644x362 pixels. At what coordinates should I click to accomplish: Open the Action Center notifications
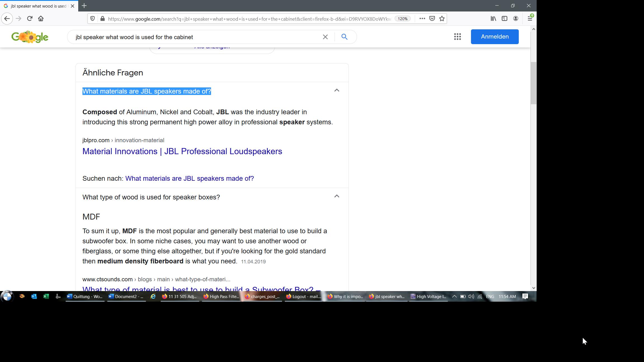coord(525,296)
